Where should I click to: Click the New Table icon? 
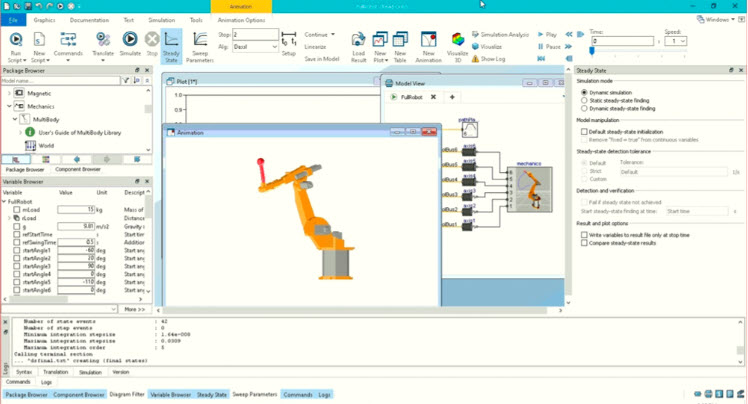tap(400, 44)
